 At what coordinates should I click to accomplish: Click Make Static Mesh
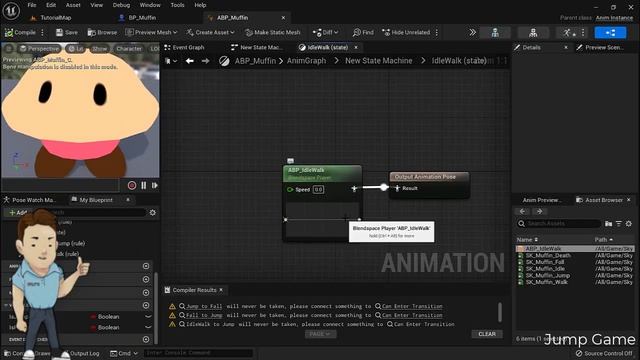coord(273,32)
